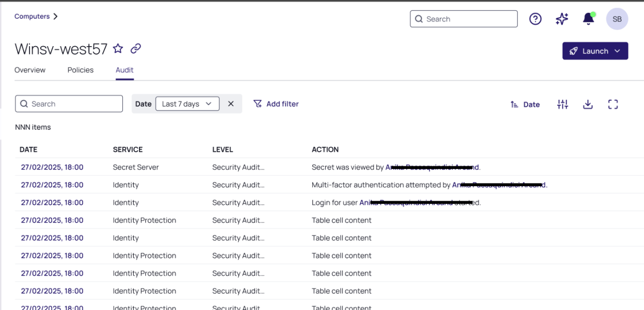Expand table to fullscreen view

point(613,105)
